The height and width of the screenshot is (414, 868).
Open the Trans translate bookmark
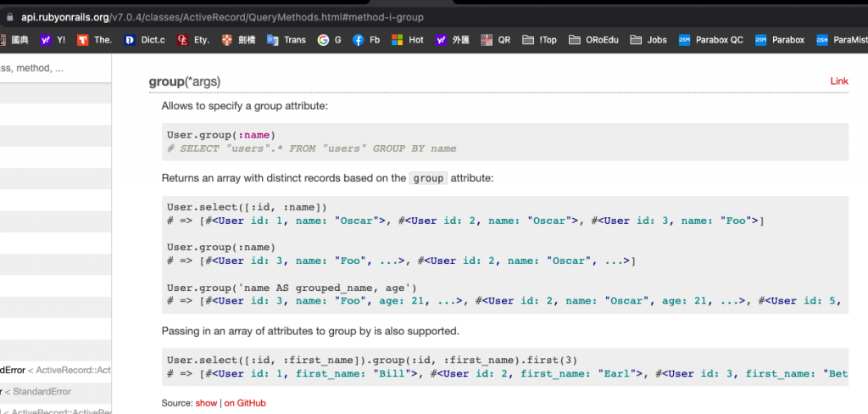(287, 40)
